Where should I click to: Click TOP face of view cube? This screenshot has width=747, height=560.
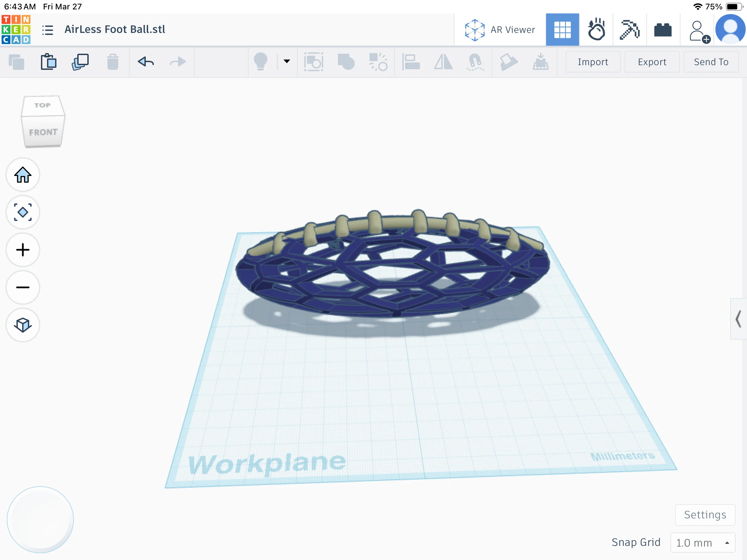click(42, 105)
